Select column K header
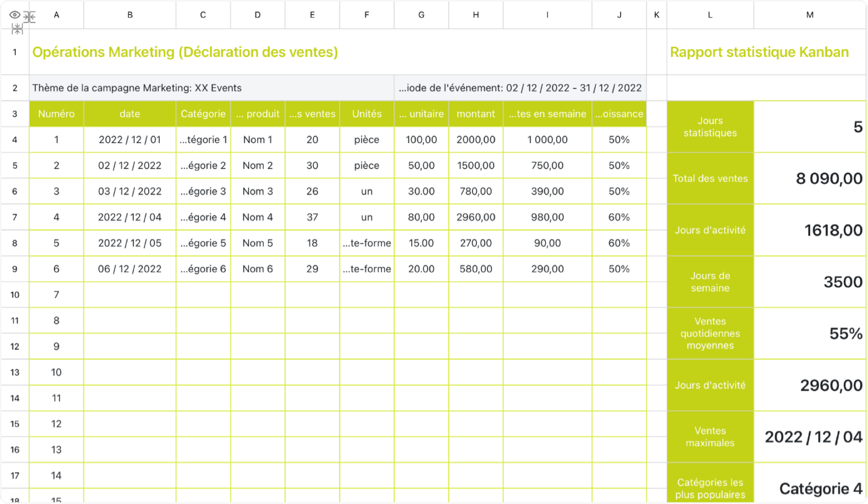Viewport: 868px width, 504px height. point(656,15)
